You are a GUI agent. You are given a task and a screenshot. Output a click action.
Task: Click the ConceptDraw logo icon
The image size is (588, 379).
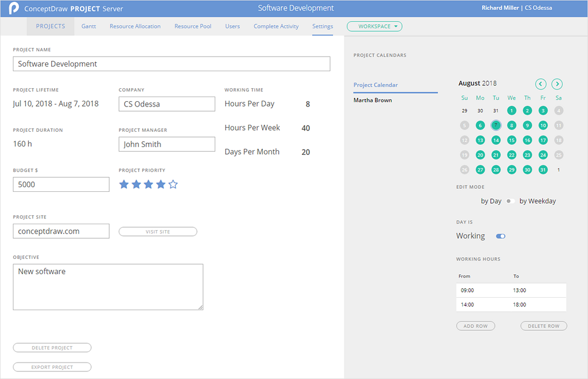tap(14, 8)
